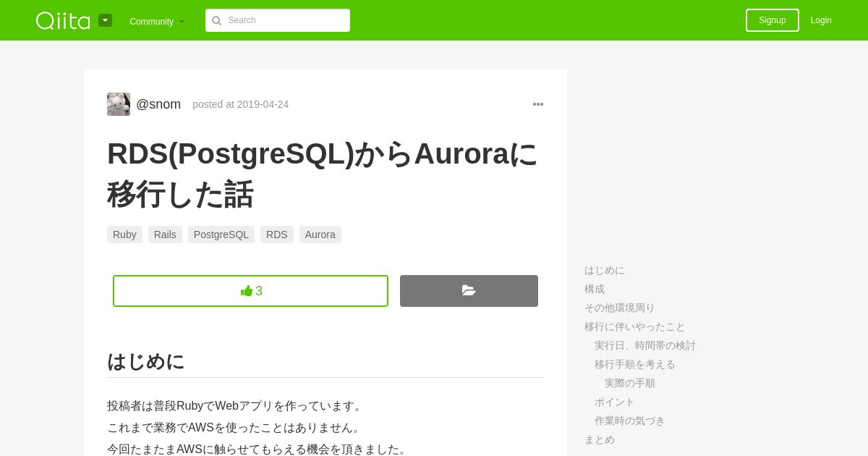Jump to 実際の手順 section

pos(630,383)
